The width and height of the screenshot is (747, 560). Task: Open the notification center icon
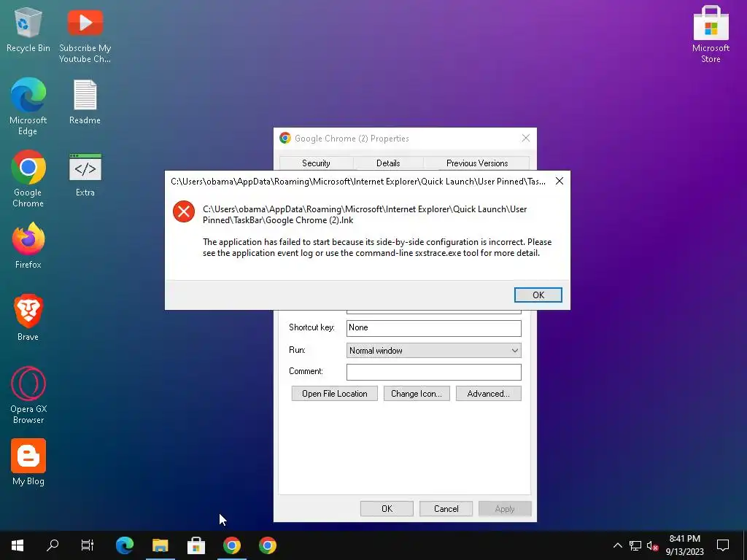[723, 545]
